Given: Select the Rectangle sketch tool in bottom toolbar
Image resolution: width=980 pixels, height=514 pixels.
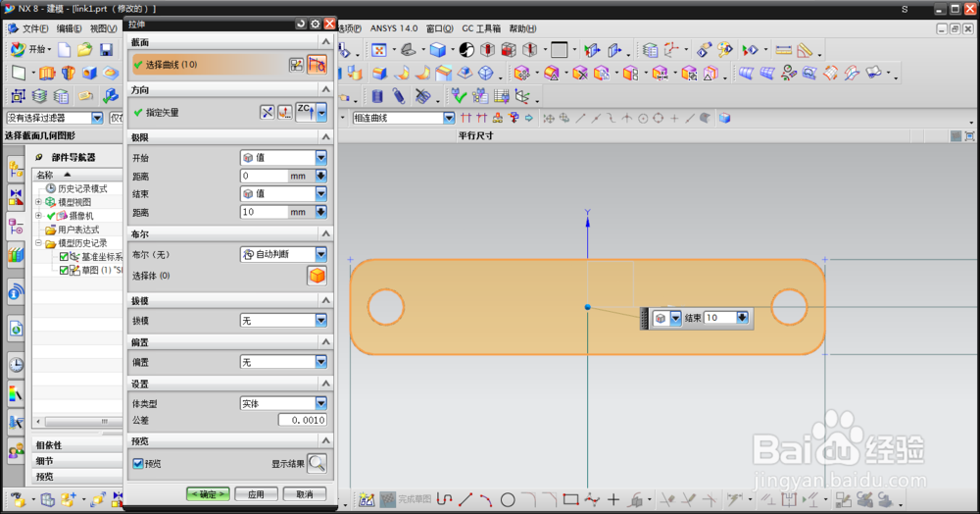Looking at the screenshot, I should (x=570, y=499).
